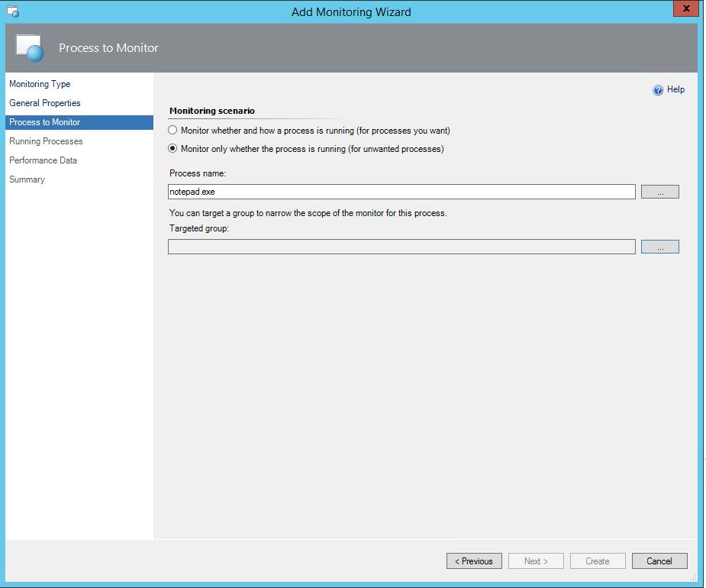Open the General Properties step

tap(44, 103)
